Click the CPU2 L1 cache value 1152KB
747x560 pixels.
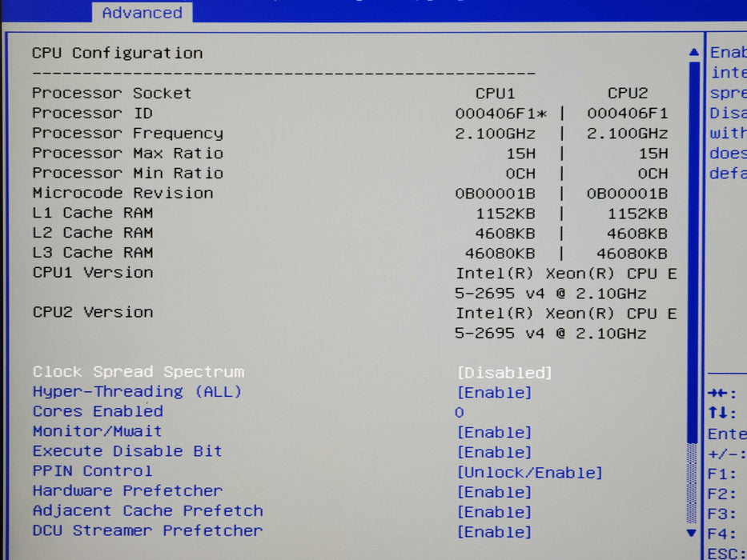(x=637, y=214)
